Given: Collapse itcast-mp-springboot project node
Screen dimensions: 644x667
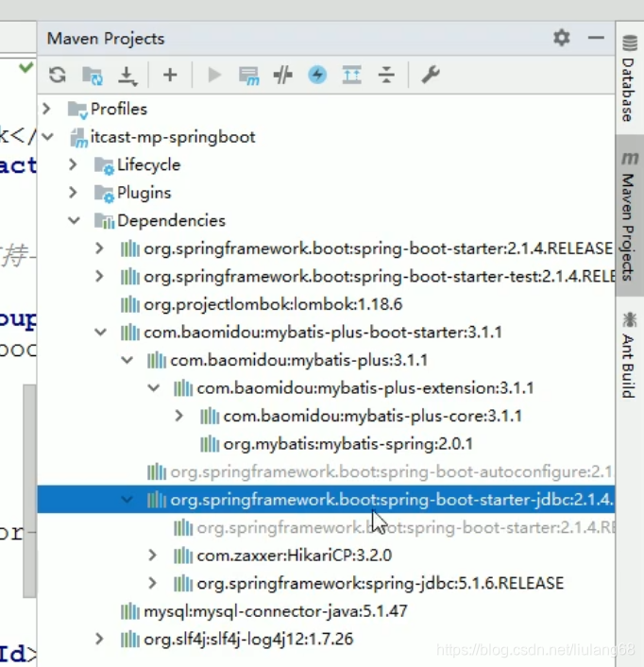Looking at the screenshot, I should 47,137.
